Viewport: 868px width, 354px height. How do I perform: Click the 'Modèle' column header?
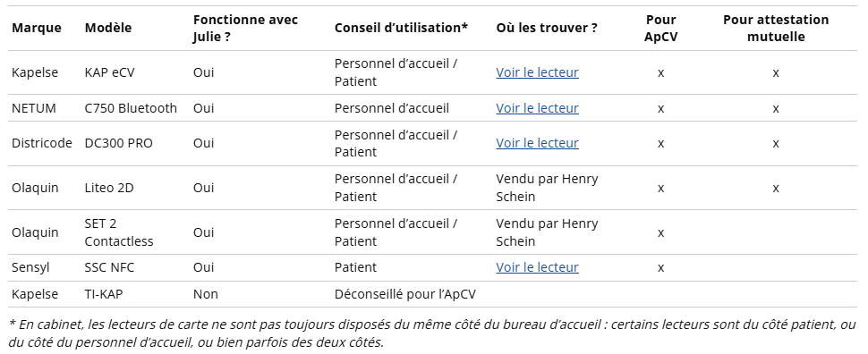pyautogui.click(x=108, y=28)
